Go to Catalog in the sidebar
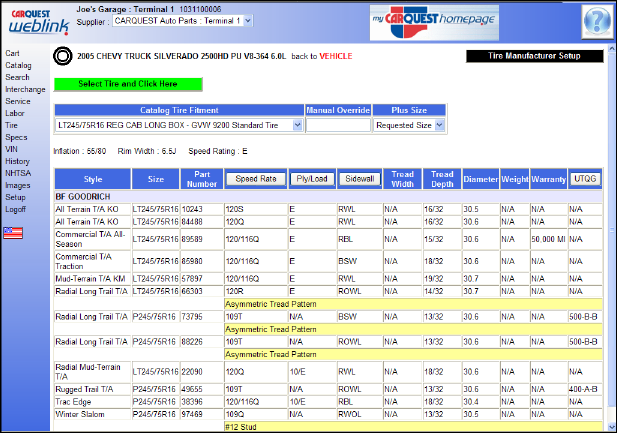Viewport: 617px width, 433px height. 18,65
